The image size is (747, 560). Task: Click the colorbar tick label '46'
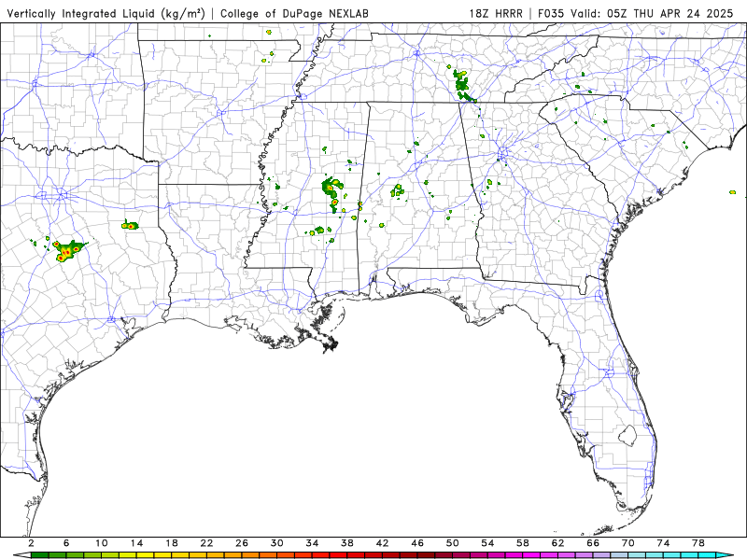[417, 543]
